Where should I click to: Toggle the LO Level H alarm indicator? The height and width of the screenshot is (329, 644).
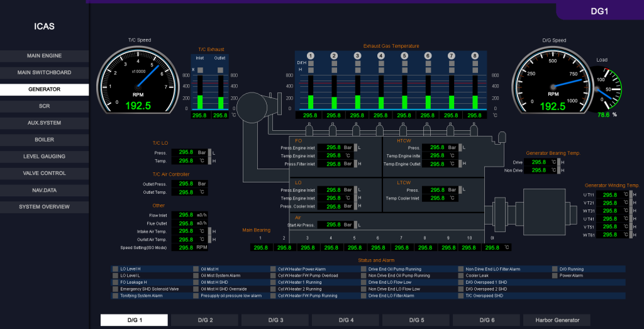coord(115,269)
